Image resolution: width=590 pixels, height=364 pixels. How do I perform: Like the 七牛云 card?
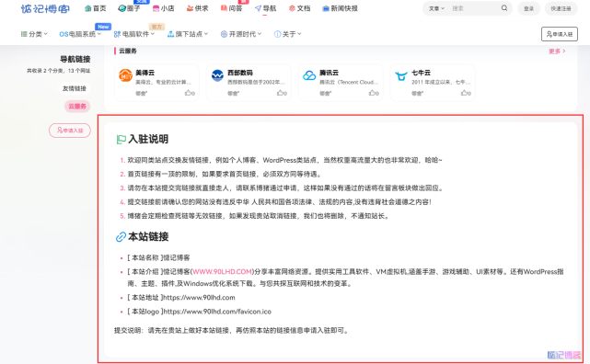point(466,93)
